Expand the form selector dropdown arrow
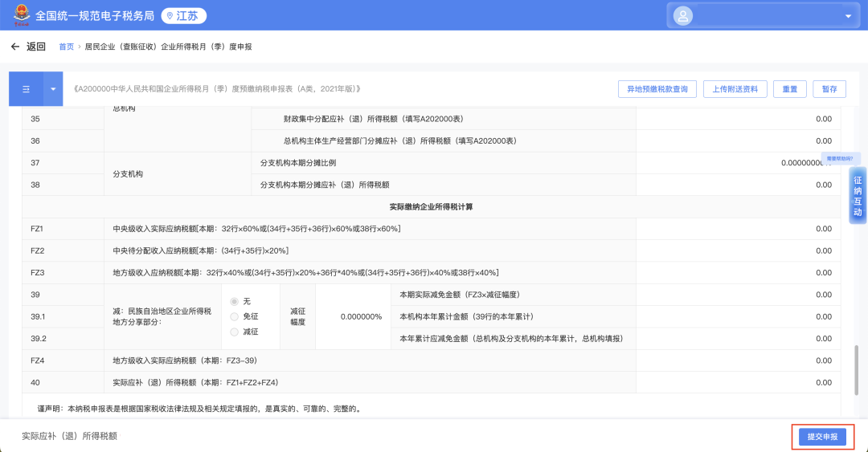Viewport: 868px width, 452px height. click(x=53, y=89)
